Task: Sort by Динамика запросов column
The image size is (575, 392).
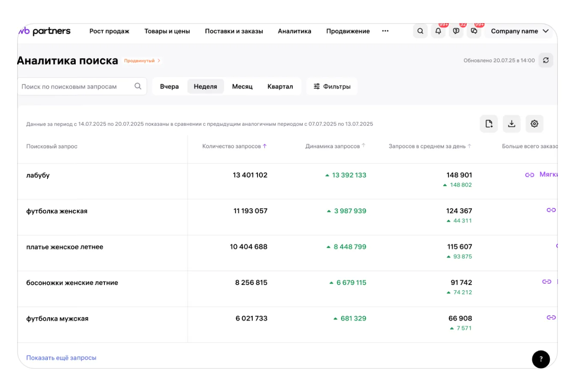Action: 335,146
